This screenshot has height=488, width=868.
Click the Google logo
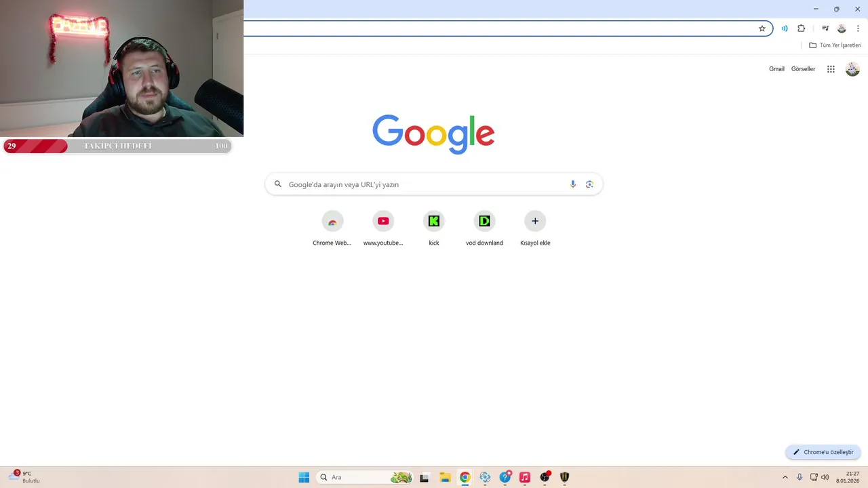pos(433,134)
